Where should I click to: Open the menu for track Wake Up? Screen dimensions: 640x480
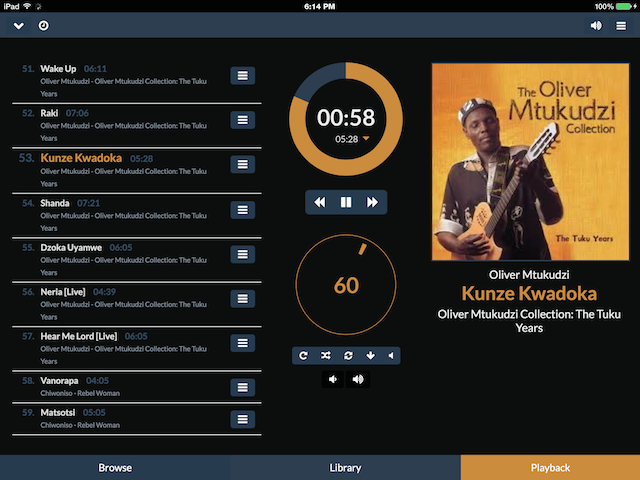tap(242, 76)
